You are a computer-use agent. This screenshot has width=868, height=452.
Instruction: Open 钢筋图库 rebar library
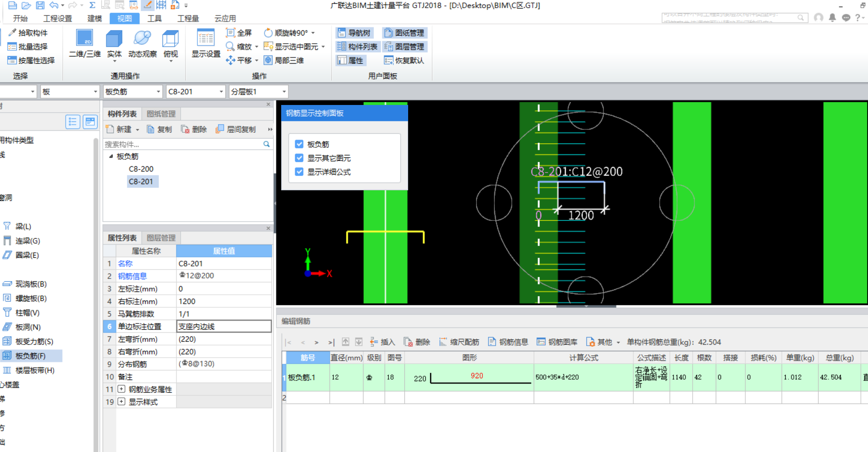point(557,342)
